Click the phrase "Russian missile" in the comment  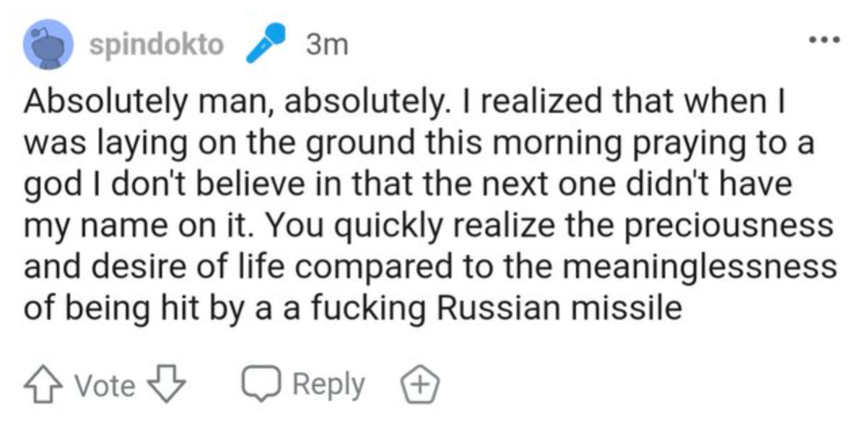pyautogui.click(x=558, y=308)
